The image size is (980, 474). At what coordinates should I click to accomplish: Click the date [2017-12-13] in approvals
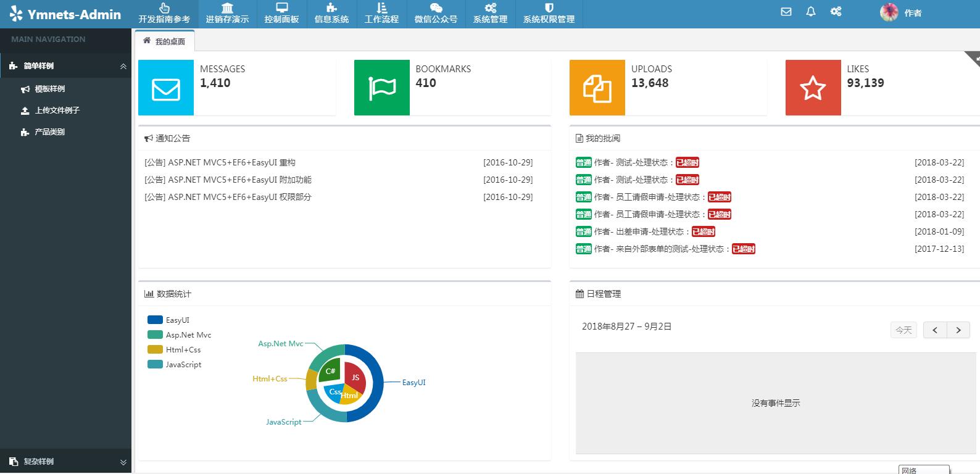tap(939, 249)
